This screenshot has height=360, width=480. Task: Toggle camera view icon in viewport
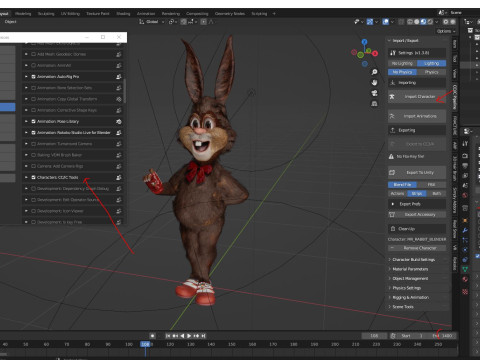(x=374, y=93)
